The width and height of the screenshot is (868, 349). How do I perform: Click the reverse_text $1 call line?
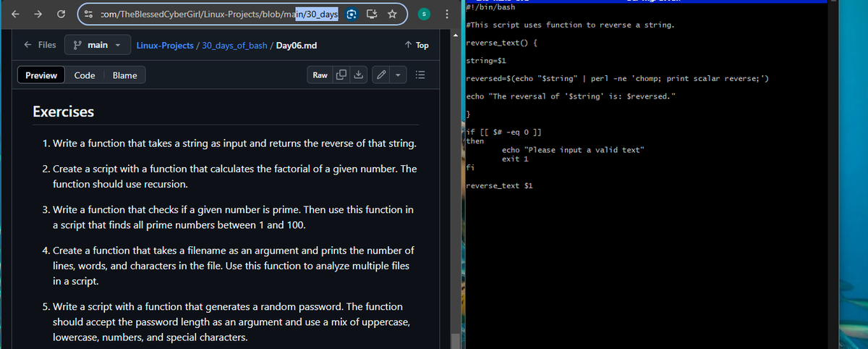tap(500, 185)
